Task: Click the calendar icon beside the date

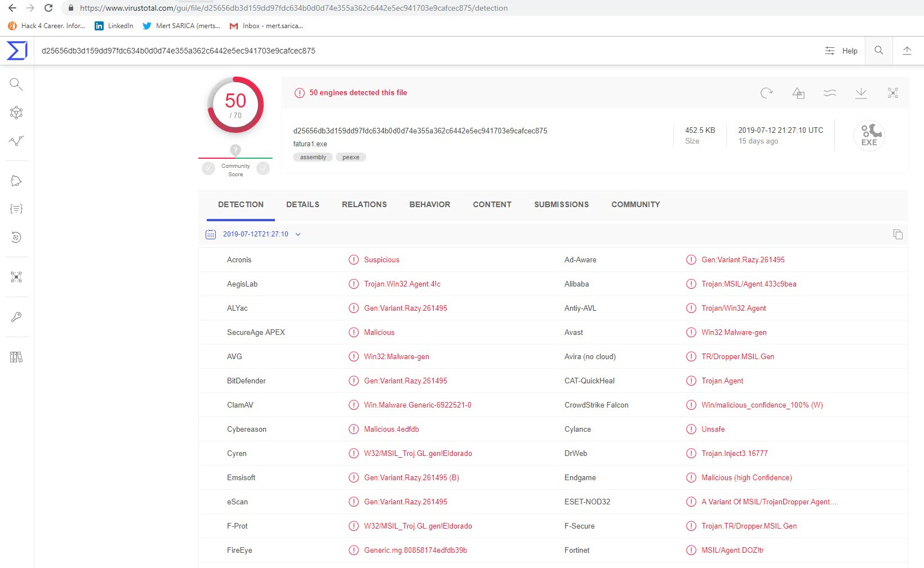Action: [x=211, y=234]
